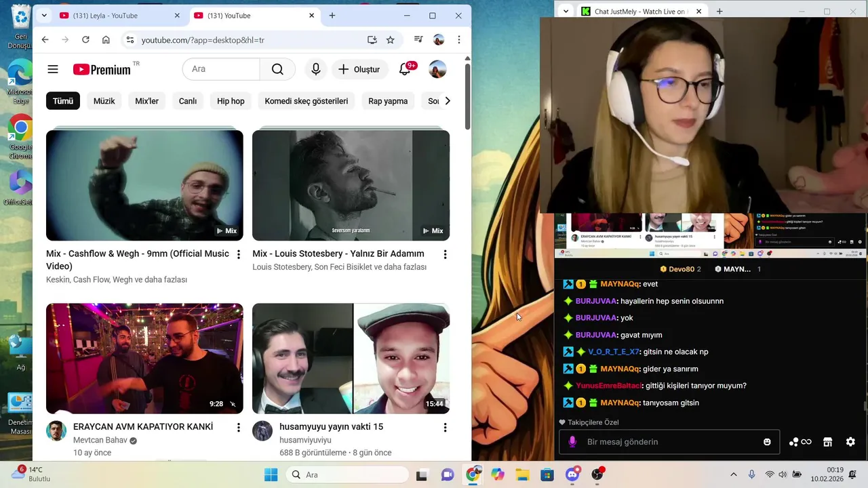View site information icon in address bar
The image size is (868, 488).
(x=130, y=40)
